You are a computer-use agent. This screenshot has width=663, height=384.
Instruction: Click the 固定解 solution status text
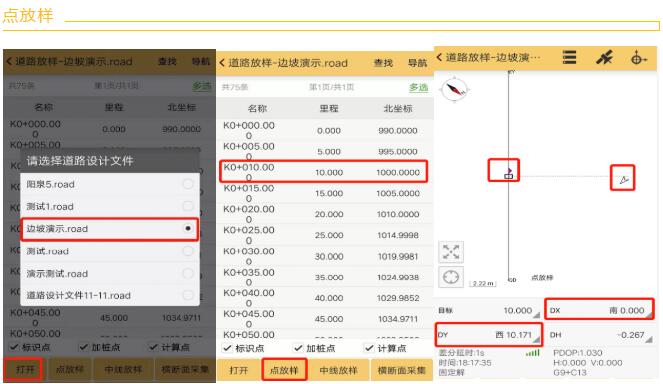coord(451,373)
